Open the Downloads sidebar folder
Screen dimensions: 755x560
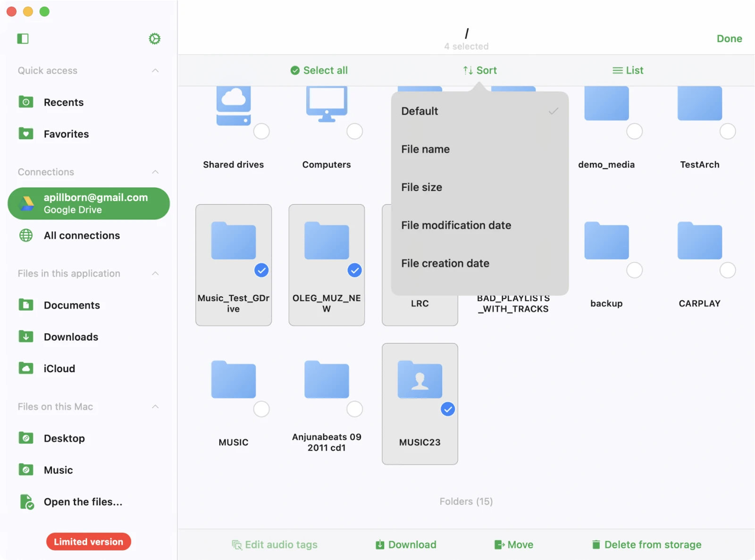pyautogui.click(x=71, y=337)
